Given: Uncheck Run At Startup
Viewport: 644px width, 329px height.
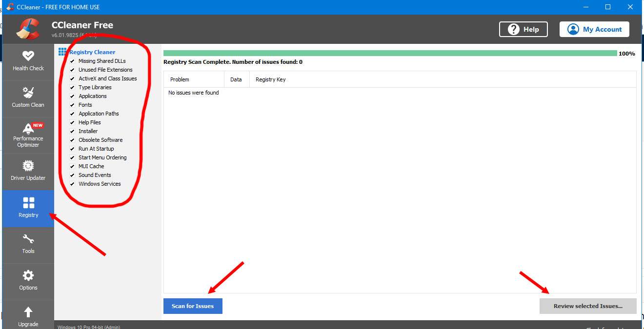Looking at the screenshot, I should pos(72,149).
